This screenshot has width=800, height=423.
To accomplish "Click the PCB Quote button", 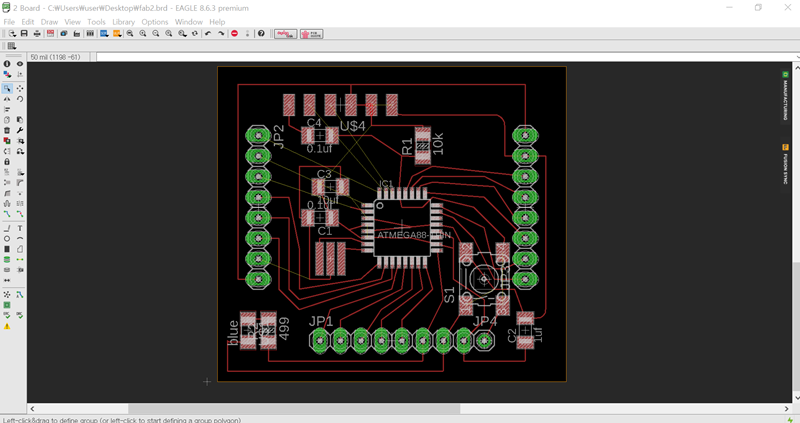I will pos(311,34).
